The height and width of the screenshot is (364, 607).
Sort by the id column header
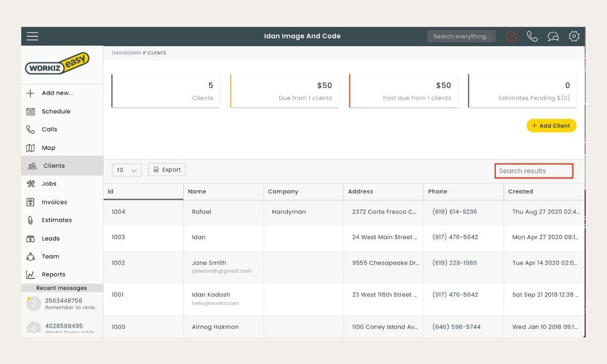point(143,191)
